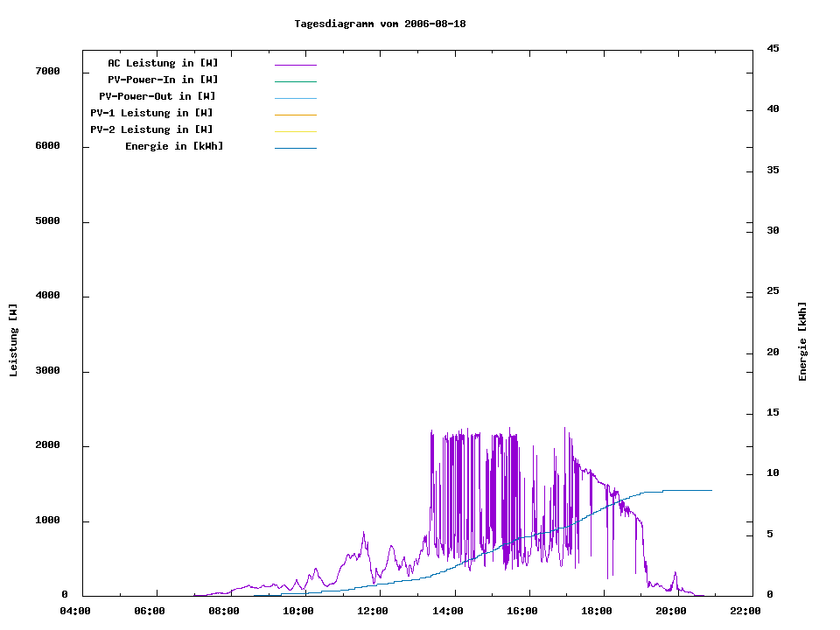
Task: Click the yellow PV-2 legend line sample
Action: (295, 130)
